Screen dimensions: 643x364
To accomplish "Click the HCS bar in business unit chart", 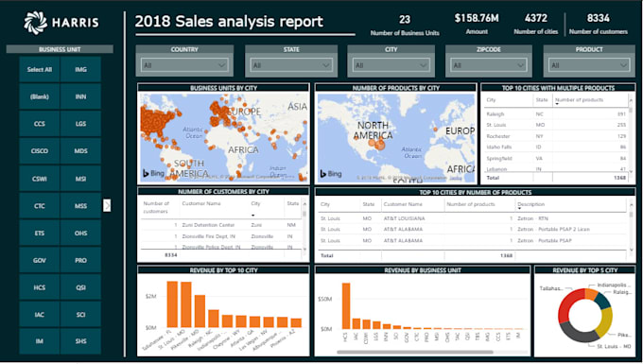I will click(x=346, y=305).
